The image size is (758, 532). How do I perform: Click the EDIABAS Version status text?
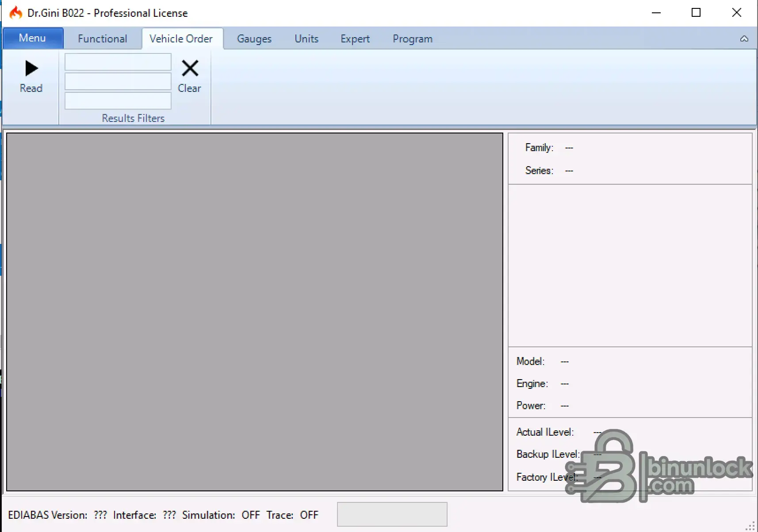point(57,515)
